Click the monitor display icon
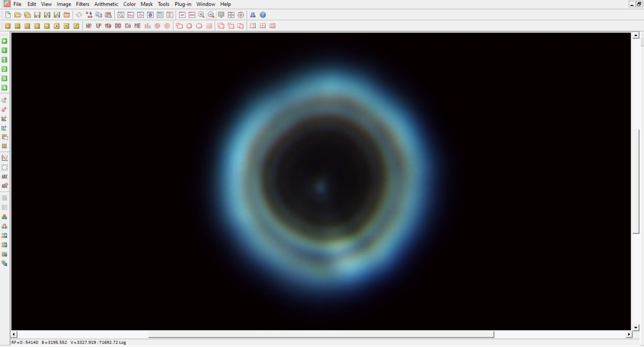Image resolution: width=644 pixels, height=347 pixels. (221, 15)
